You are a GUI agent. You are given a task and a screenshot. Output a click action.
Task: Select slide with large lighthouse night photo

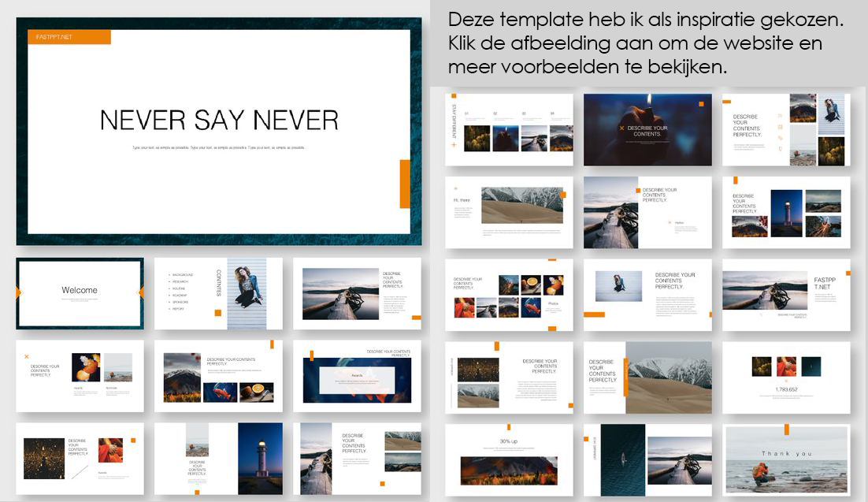pyautogui.click(x=218, y=459)
